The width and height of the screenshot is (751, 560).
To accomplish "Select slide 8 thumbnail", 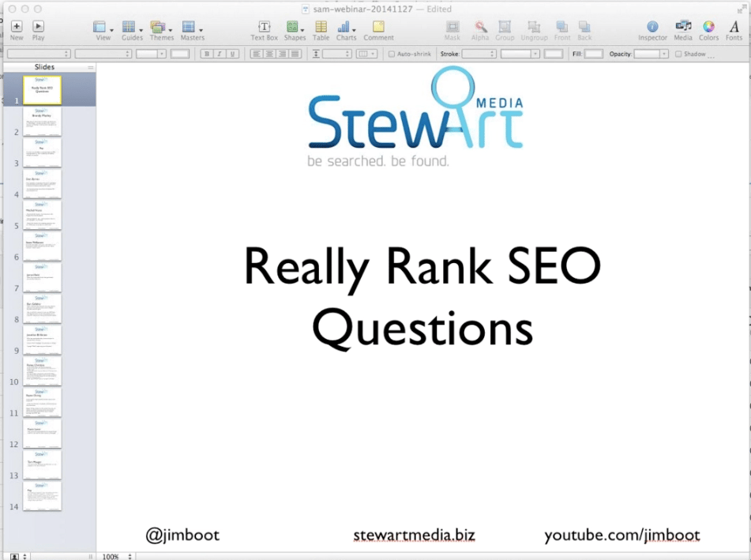I will pyautogui.click(x=42, y=309).
